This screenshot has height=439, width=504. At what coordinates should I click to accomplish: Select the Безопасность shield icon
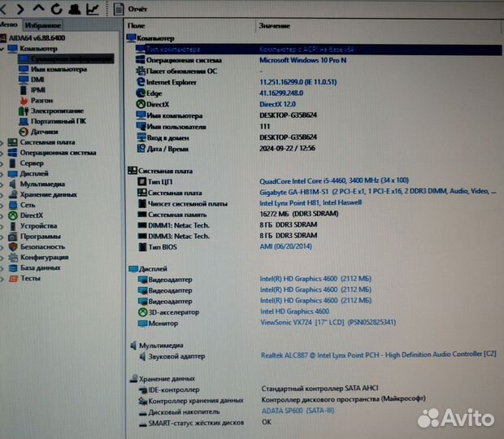13,247
